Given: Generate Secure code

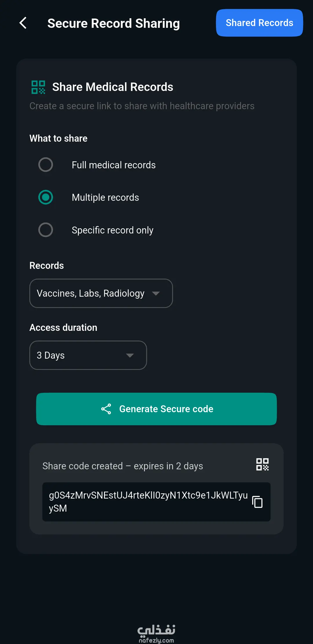Looking at the screenshot, I should click(156, 409).
